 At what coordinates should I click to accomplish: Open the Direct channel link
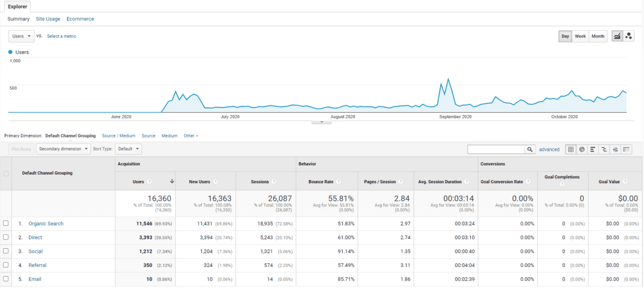click(35, 237)
